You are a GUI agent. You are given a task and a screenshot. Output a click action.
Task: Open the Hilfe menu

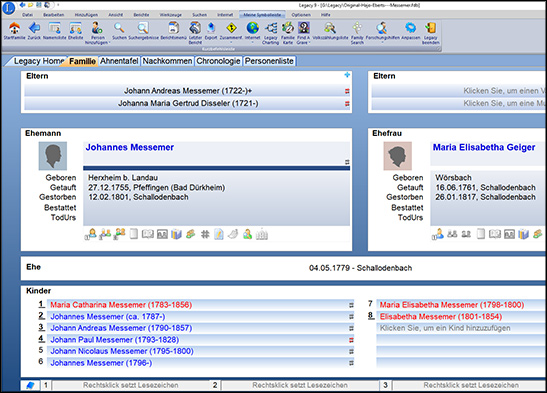325,15
